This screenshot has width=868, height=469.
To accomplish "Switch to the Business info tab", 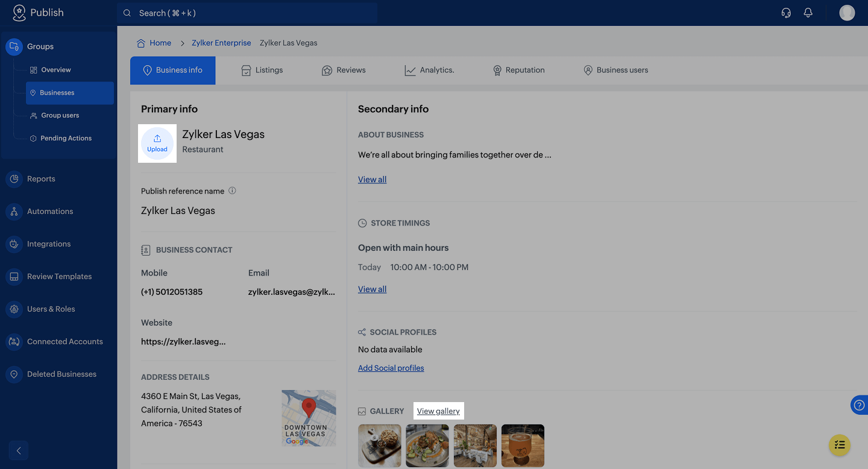I will pyautogui.click(x=172, y=71).
